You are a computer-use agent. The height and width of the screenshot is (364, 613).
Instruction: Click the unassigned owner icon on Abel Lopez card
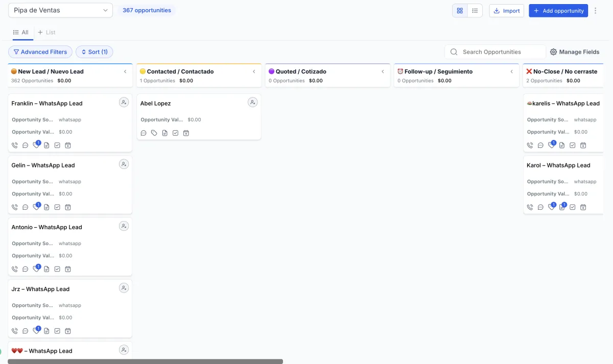(252, 103)
